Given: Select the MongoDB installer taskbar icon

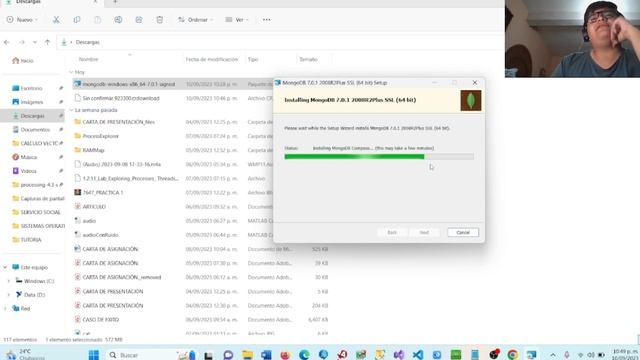Looking at the screenshot, I should tap(531, 355).
